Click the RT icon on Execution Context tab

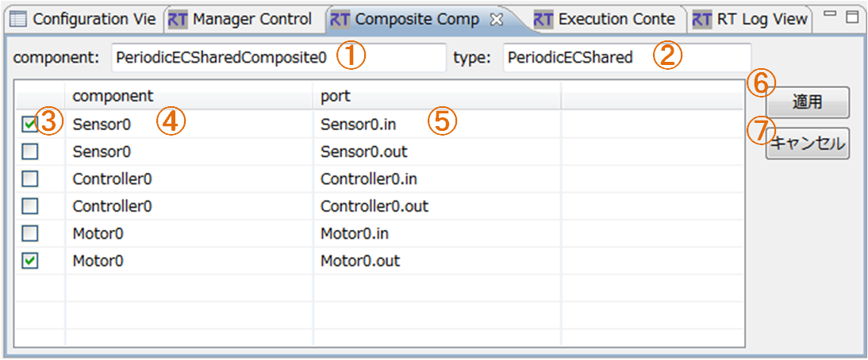(x=543, y=20)
